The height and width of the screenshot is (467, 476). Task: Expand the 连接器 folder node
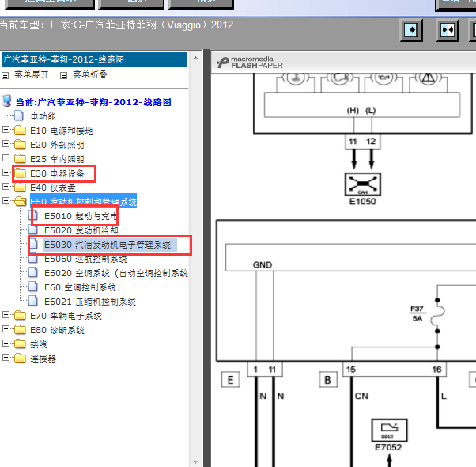click(x=6, y=358)
